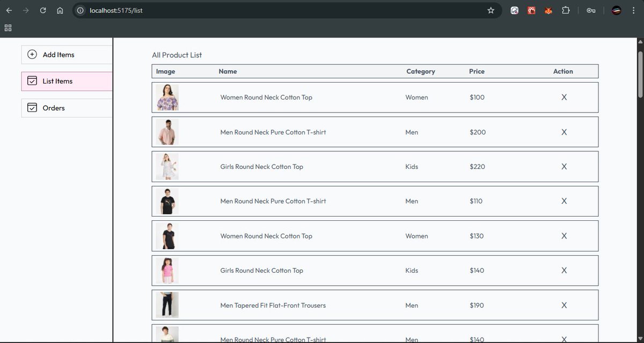Screen dimensions: 644x343
Task: Click the name "Men Tapered Fit Flat-Front Trousers"
Action: coord(273,305)
